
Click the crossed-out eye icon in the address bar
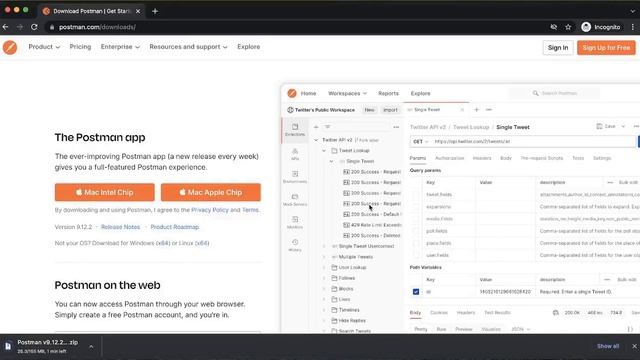(x=553, y=27)
